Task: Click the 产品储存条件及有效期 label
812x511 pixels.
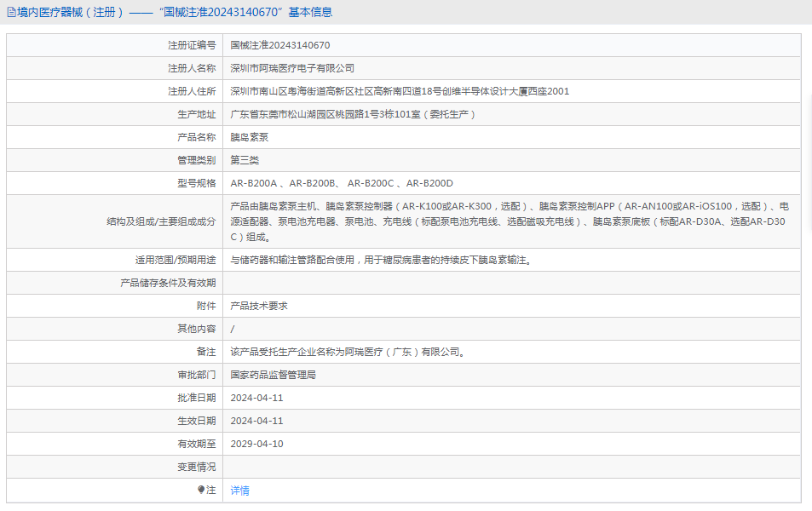Action: click(x=168, y=284)
